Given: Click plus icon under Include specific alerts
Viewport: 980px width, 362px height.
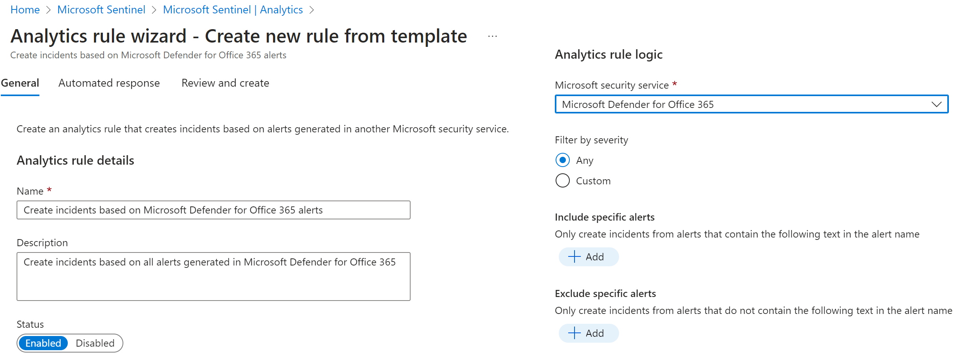Looking at the screenshot, I should (x=574, y=257).
